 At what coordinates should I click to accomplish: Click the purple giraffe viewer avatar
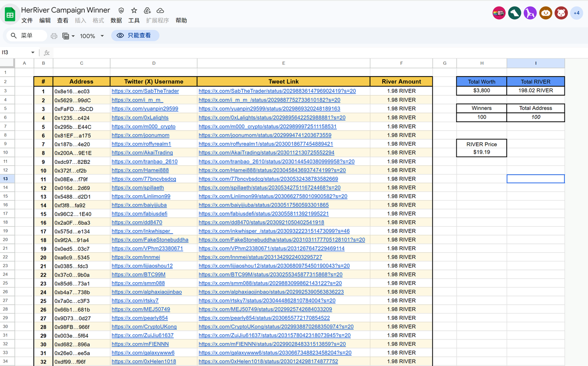coord(530,13)
